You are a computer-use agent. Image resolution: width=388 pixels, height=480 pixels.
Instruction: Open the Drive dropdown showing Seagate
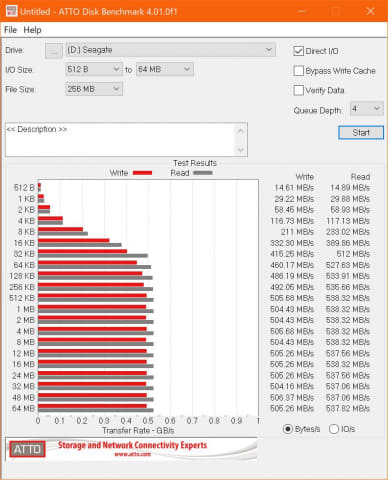(x=170, y=50)
